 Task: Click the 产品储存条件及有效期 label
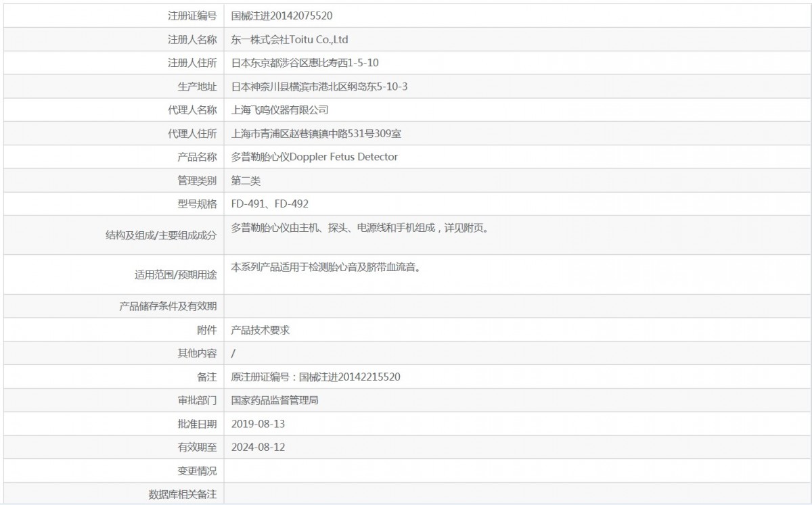pos(168,306)
